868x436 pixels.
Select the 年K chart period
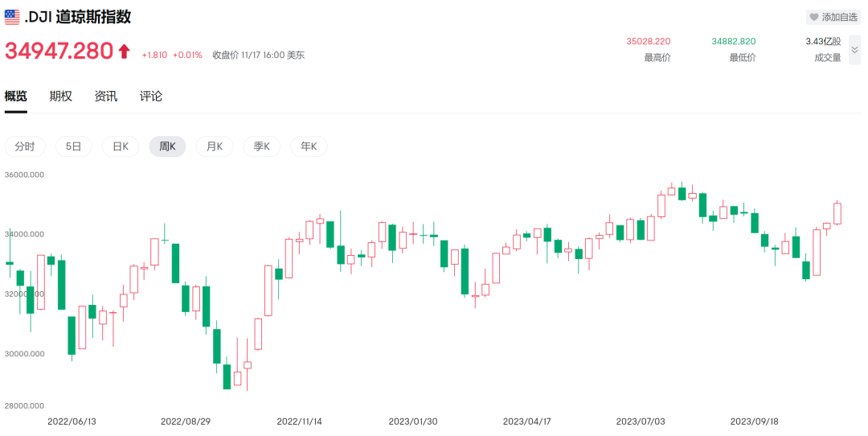309,146
